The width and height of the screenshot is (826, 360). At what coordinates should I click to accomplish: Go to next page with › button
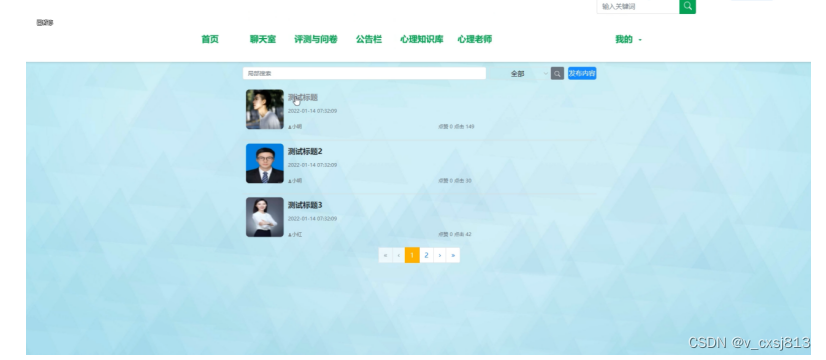pyautogui.click(x=439, y=255)
